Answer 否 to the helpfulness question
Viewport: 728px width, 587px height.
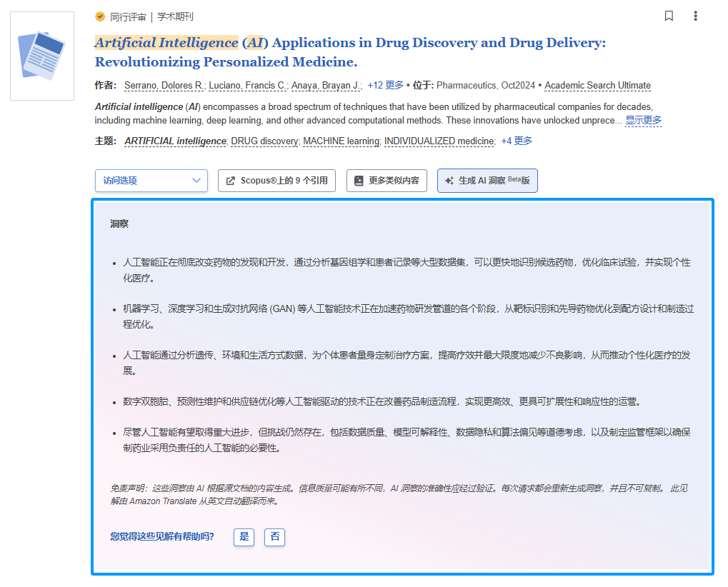[274, 536]
